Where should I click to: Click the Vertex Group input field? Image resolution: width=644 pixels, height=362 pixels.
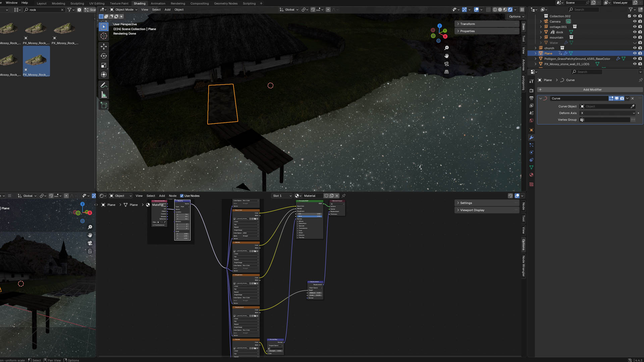[605, 120]
